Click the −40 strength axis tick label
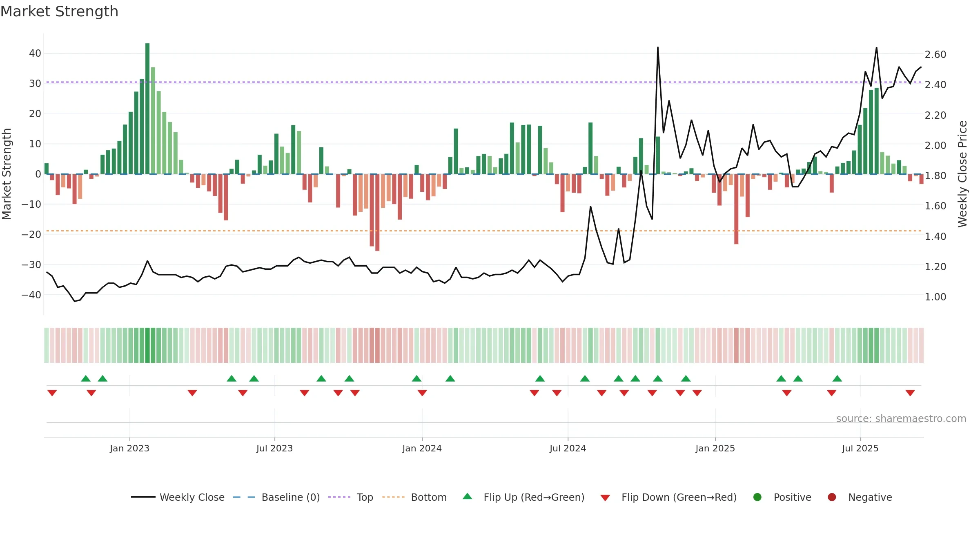The height and width of the screenshot is (551, 980). pos(31,295)
